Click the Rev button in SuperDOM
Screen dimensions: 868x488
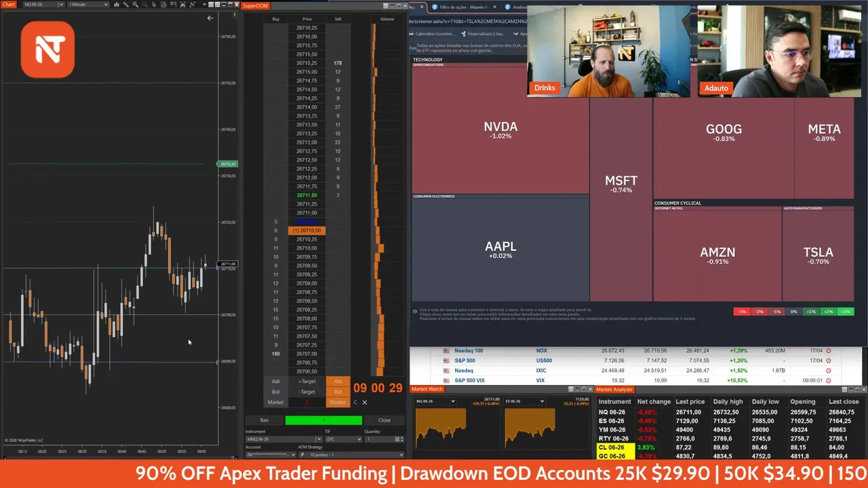pos(264,420)
